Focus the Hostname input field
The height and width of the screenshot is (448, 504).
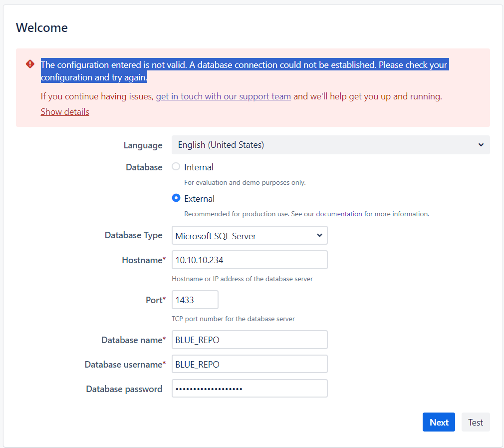[x=250, y=260]
